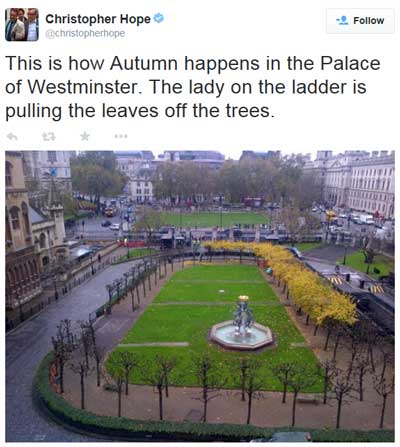
Task: Click the tweet text about Autumn
Action: click(193, 87)
